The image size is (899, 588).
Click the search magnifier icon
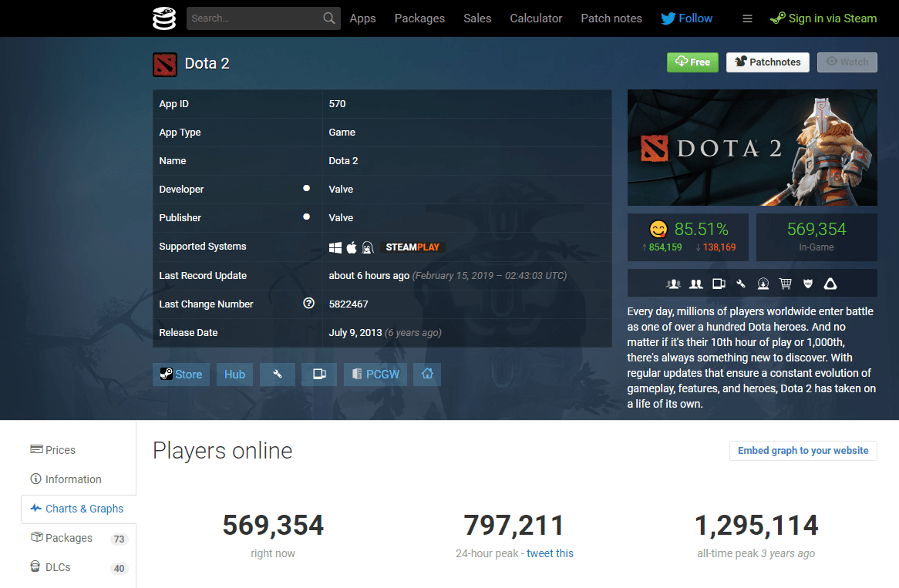[x=328, y=18]
